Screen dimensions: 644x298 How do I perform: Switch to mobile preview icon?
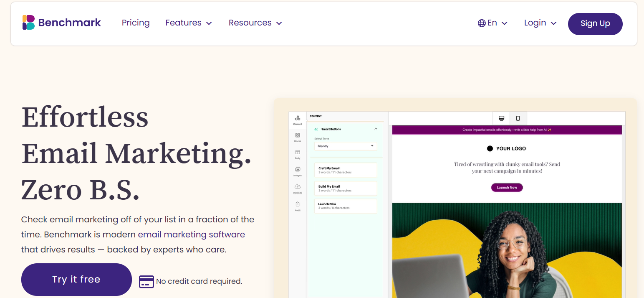tap(518, 118)
